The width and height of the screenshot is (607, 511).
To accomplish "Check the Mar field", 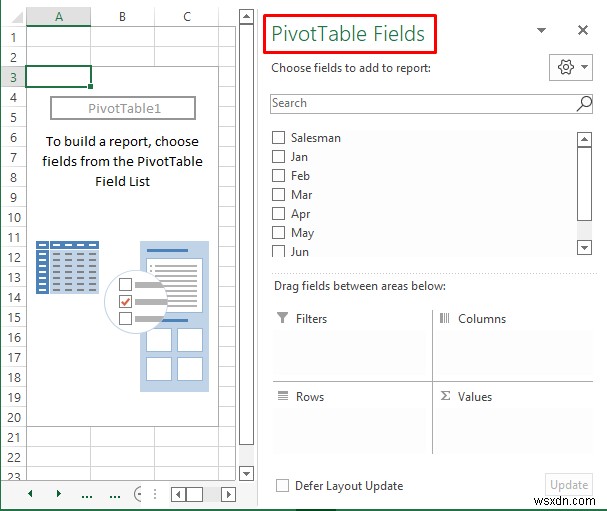I will 278,194.
